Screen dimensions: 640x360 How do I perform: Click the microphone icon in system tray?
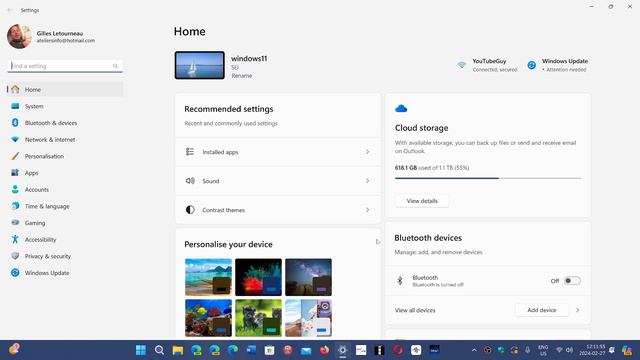(x=527, y=350)
